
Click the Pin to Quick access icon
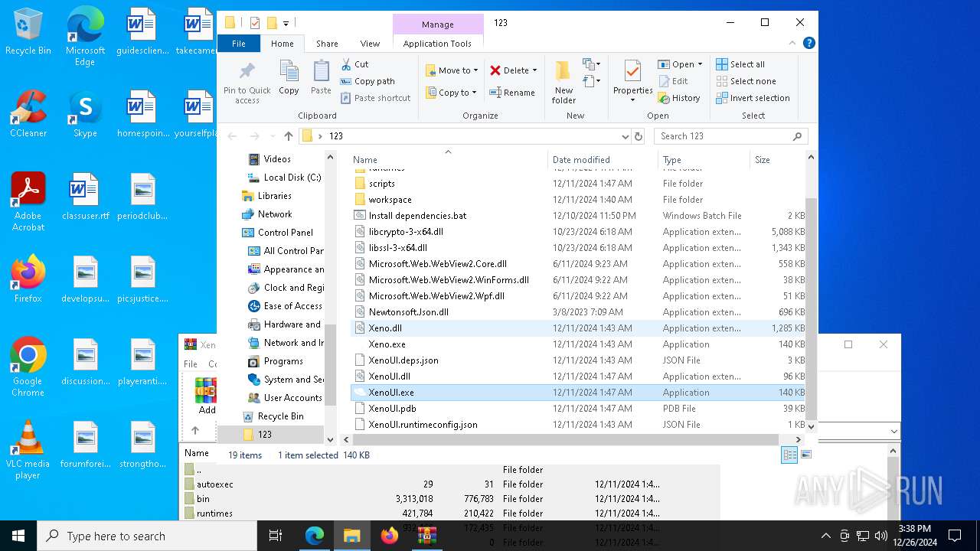[x=247, y=83]
